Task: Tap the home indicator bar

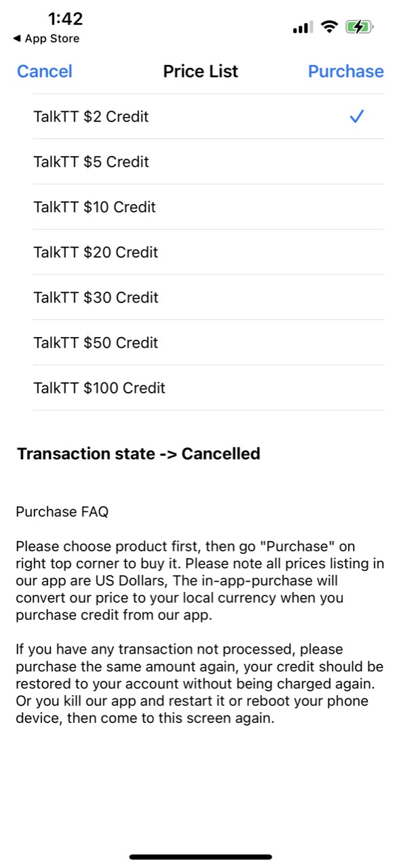Action: click(x=200, y=856)
